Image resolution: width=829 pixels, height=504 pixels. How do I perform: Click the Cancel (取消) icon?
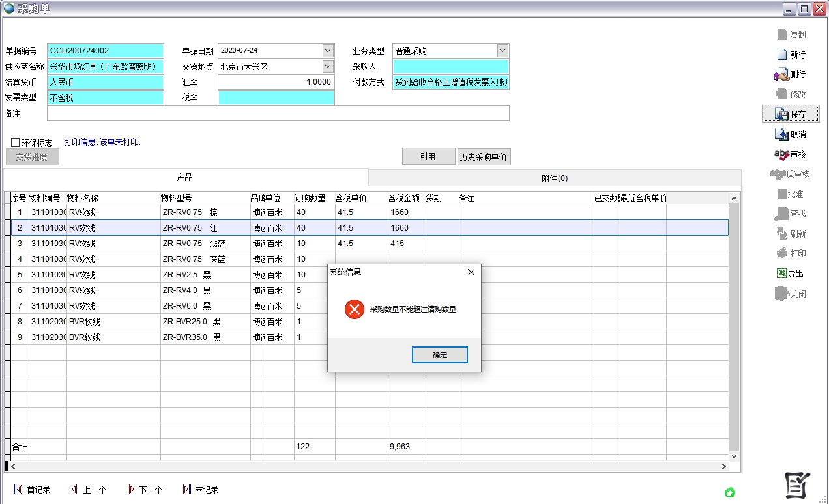tap(782, 135)
